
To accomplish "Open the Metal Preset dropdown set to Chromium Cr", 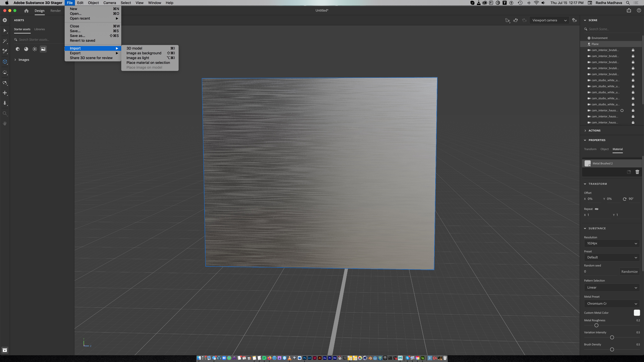I will (x=612, y=304).
